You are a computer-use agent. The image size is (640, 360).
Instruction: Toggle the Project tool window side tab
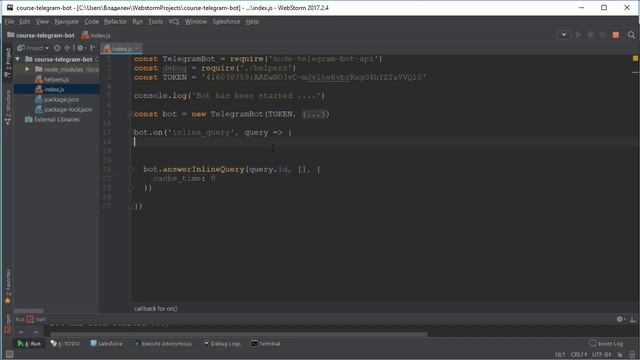7,62
